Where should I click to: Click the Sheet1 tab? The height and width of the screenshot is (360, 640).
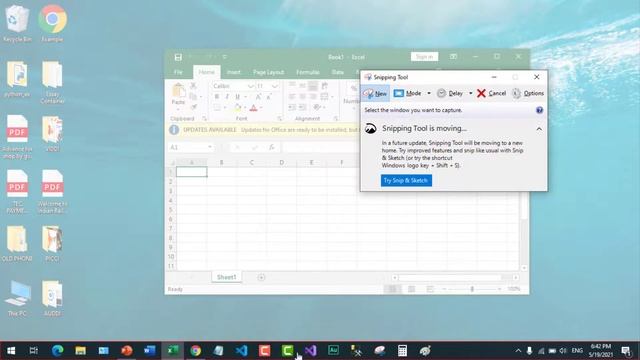(x=227, y=277)
